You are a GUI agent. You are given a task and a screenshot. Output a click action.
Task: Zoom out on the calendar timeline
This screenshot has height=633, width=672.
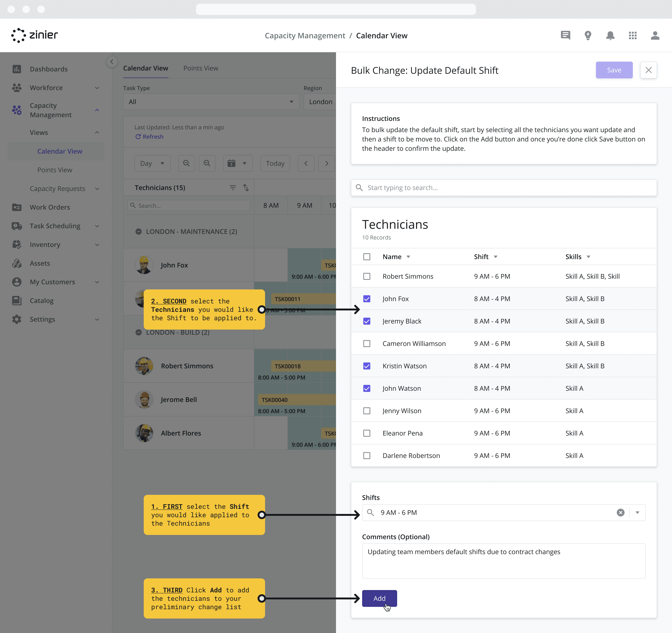[x=207, y=163]
